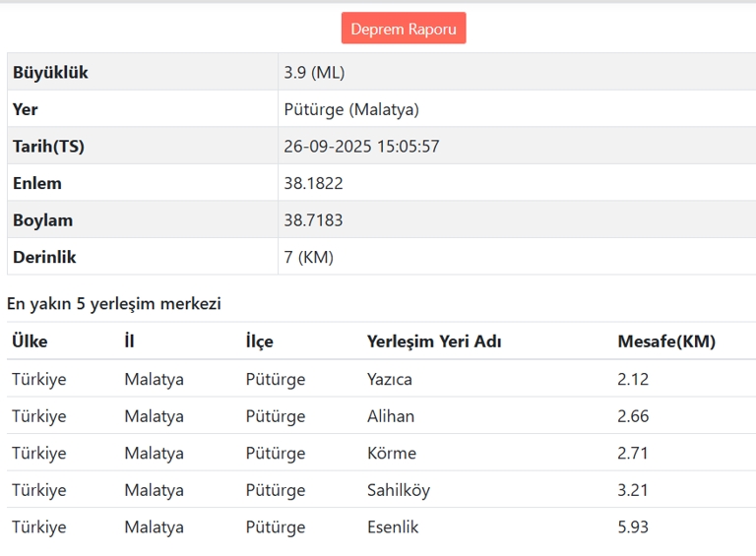Viewport: 756px width, 556px height.
Task: Select the Yazıca settlement name
Action: (x=390, y=379)
